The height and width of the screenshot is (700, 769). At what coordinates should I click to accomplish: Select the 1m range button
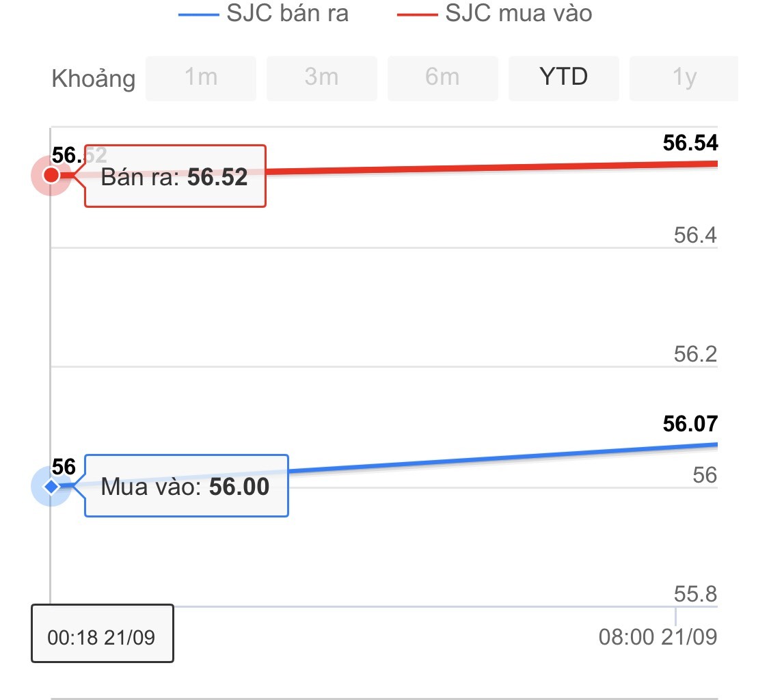201,78
